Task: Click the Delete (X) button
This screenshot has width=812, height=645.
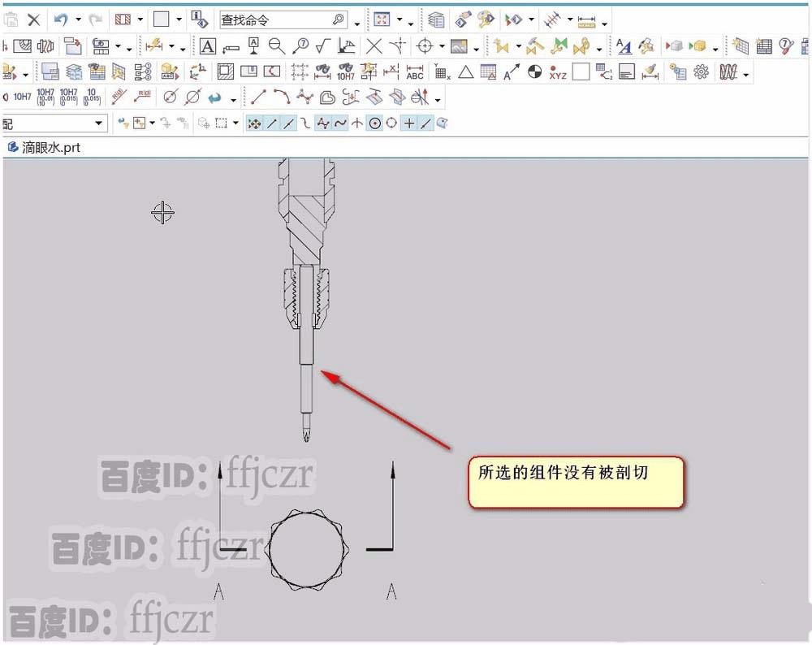Action: pyautogui.click(x=34, y=18)
